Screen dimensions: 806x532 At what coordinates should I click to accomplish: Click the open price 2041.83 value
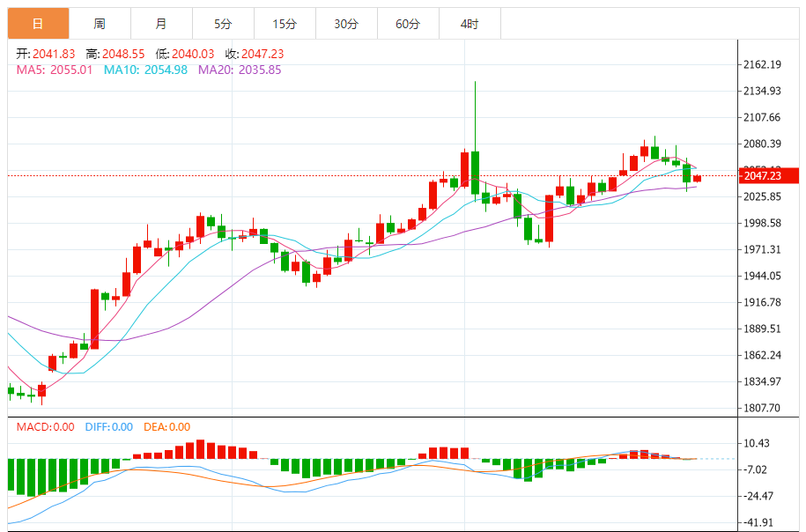click(x=54, y=54)
